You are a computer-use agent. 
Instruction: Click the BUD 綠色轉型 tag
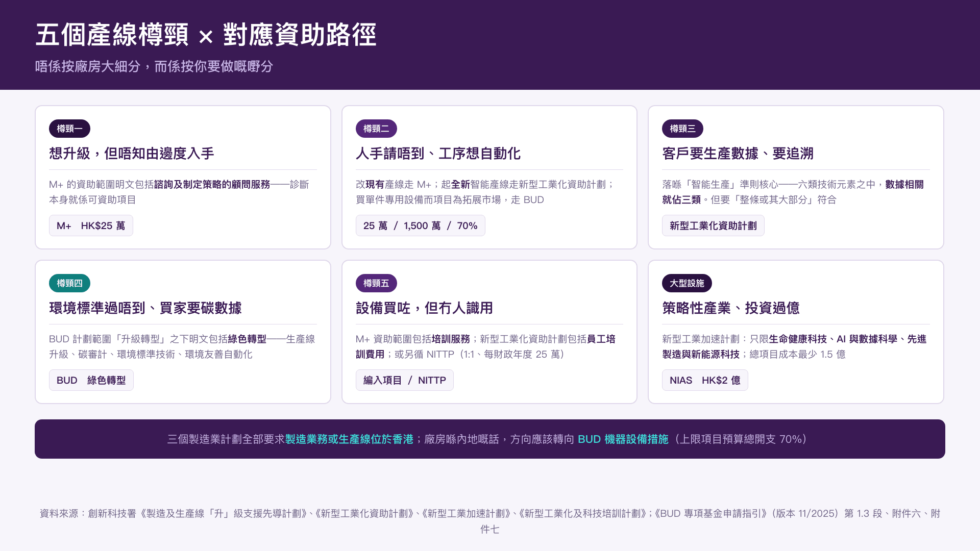(91, 380)
